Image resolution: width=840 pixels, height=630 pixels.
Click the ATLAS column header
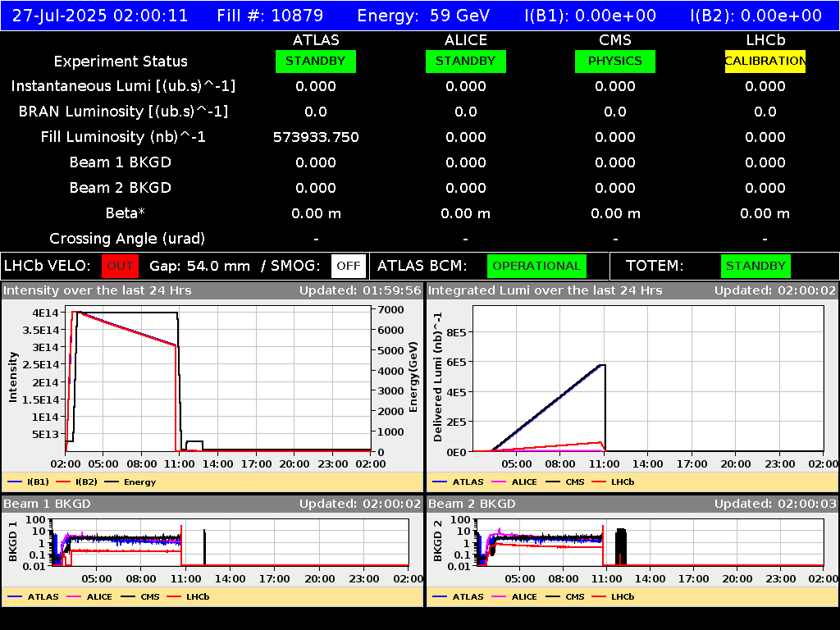(316, 40)
